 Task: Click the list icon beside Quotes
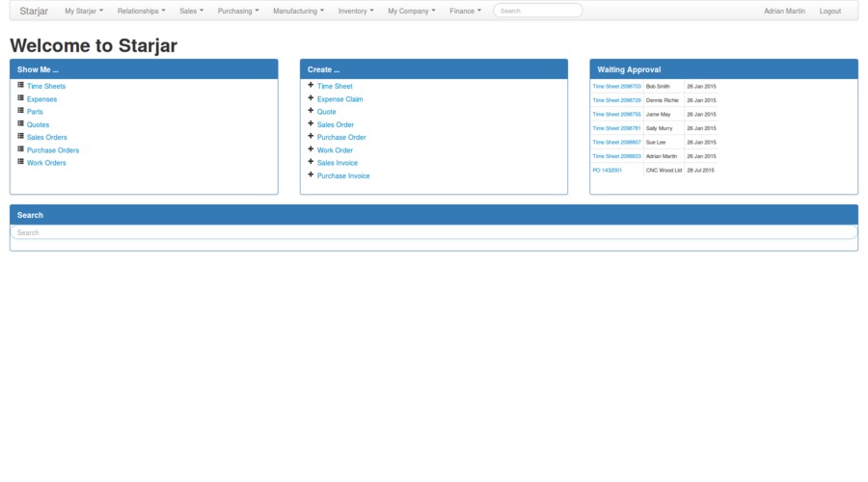point(20,123)
